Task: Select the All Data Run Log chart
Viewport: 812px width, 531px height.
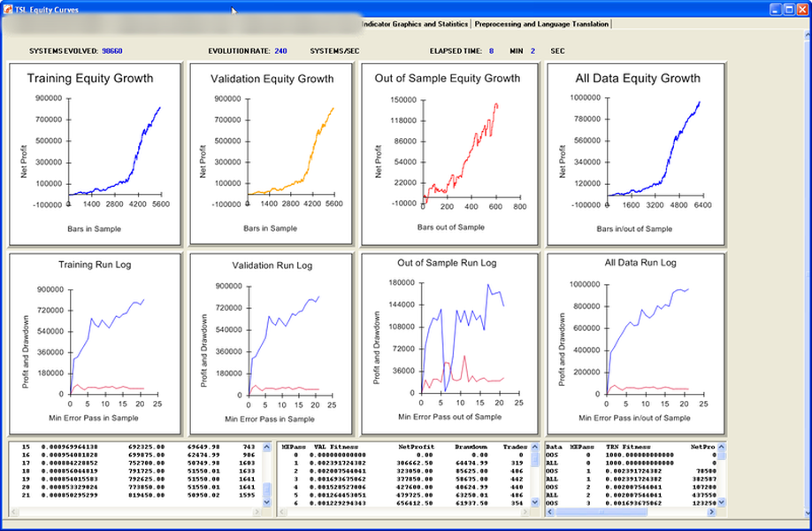Action: tap(636, 340)
